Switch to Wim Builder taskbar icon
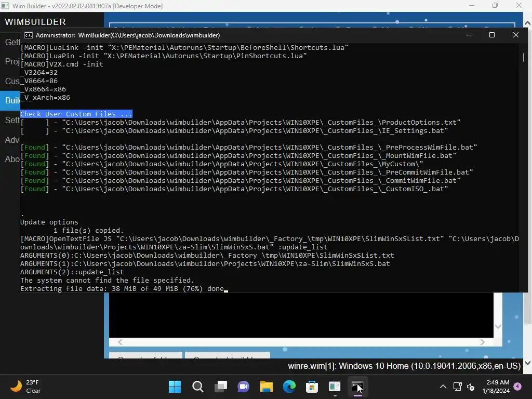 (x=335, y=387)
